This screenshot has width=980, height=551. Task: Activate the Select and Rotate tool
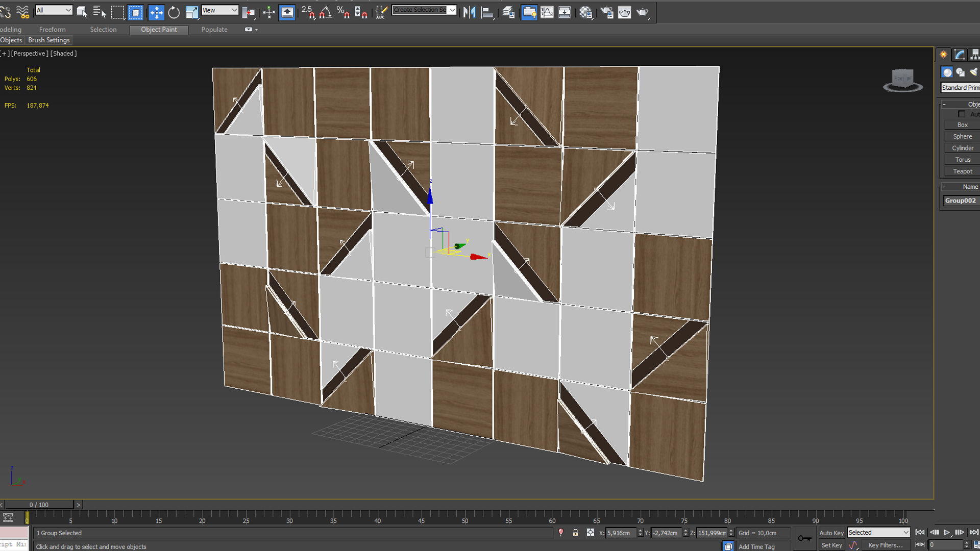(174, 12)
